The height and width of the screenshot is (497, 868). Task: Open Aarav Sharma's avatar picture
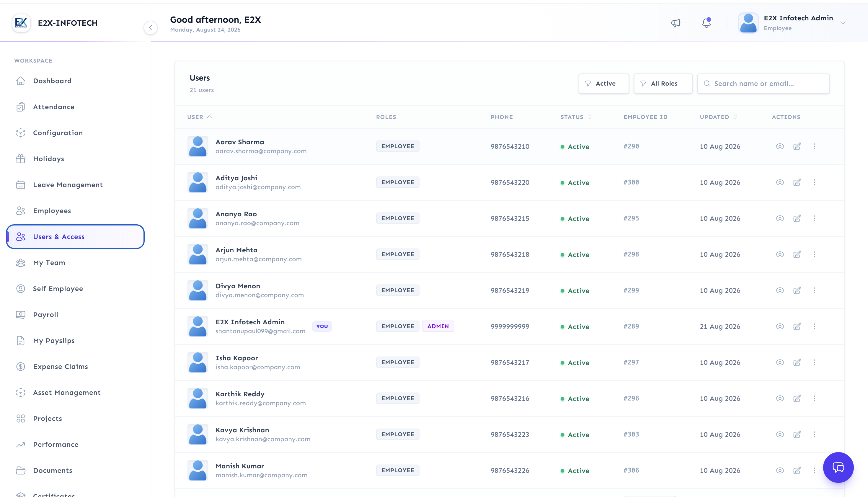click(198, 146)
